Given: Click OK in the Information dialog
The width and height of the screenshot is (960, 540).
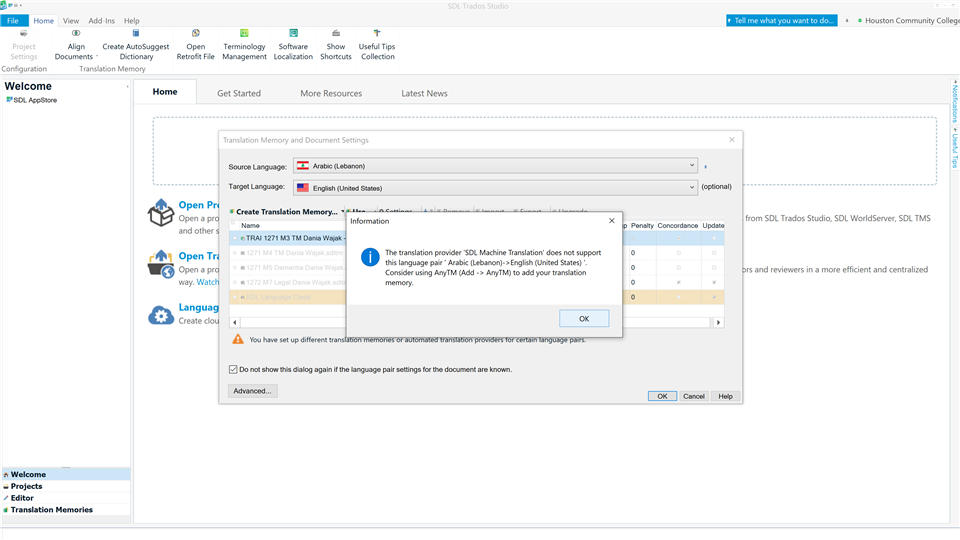Looking at the screenshot, I should pyautogui.click(x=584, y=318).
